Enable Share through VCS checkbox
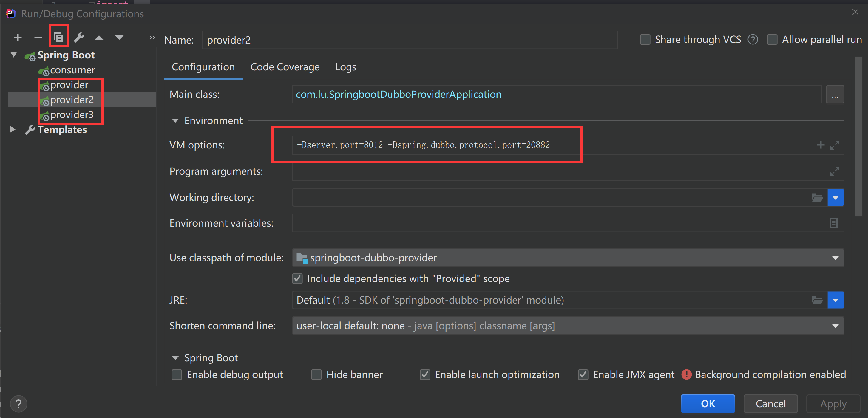The width and height of the screenshot is (868, 418). (645, 40)
